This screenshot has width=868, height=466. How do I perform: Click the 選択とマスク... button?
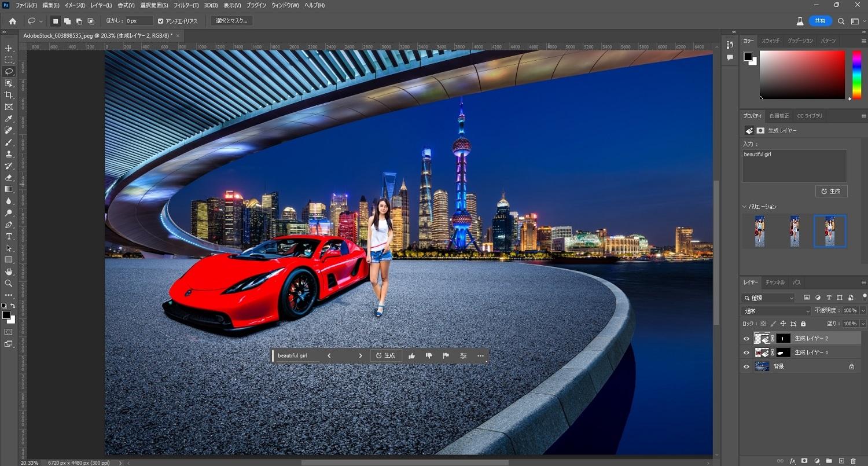(x=231, y=21)
